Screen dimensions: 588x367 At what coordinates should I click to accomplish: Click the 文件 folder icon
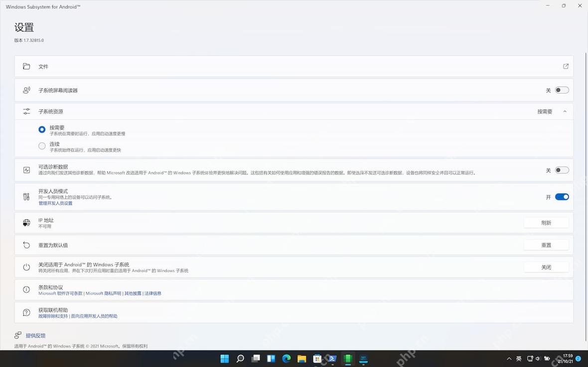click(x=26, y=66)
